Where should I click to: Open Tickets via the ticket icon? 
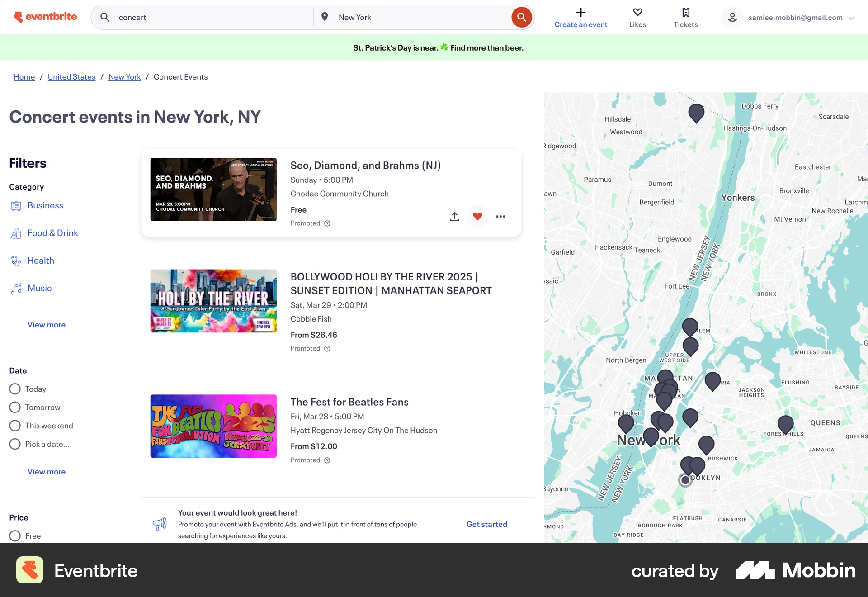[x=685, y=13]
